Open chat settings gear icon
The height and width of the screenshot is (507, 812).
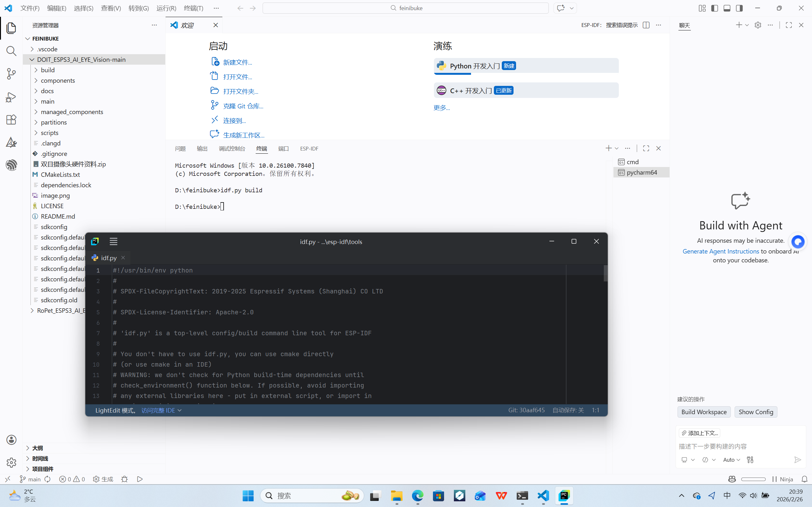pos(758,25)
